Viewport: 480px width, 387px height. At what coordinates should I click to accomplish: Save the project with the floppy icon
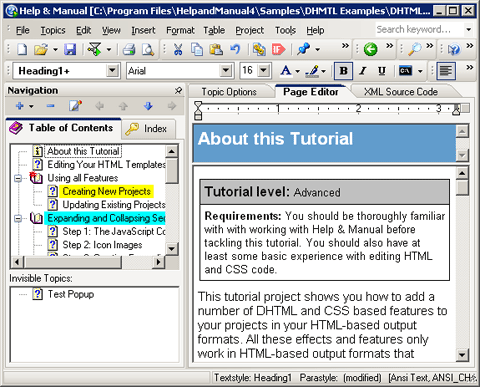pos(70,49)
